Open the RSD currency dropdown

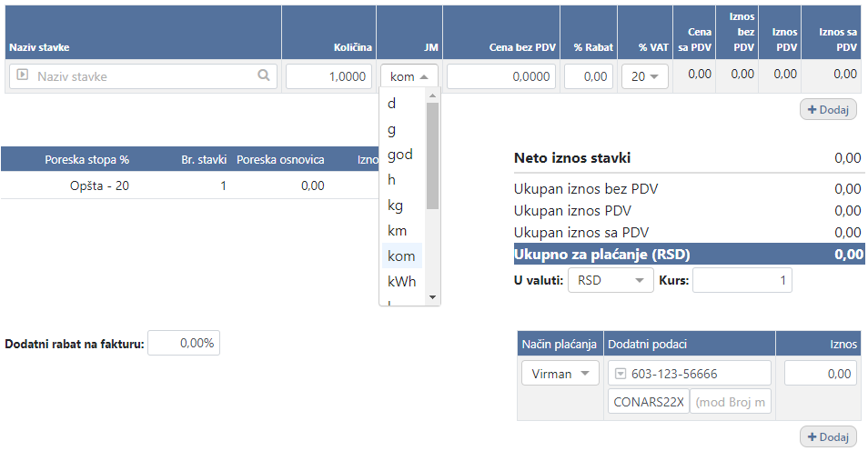(611, 280)
